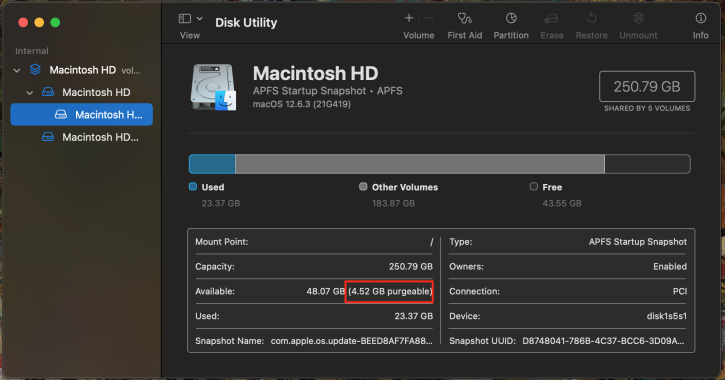
Task: Click the 183.87 GB value
Action: coord(393,203)
